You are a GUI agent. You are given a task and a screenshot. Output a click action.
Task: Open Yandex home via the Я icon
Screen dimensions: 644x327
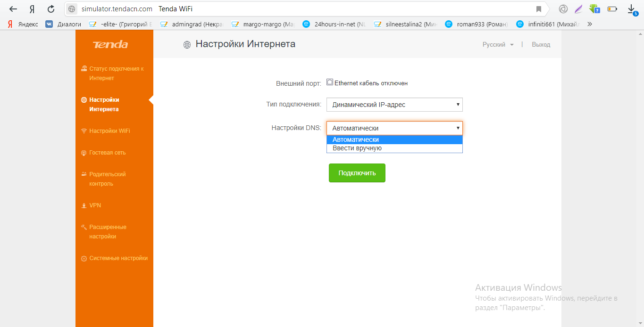click(x=32, y=9)
